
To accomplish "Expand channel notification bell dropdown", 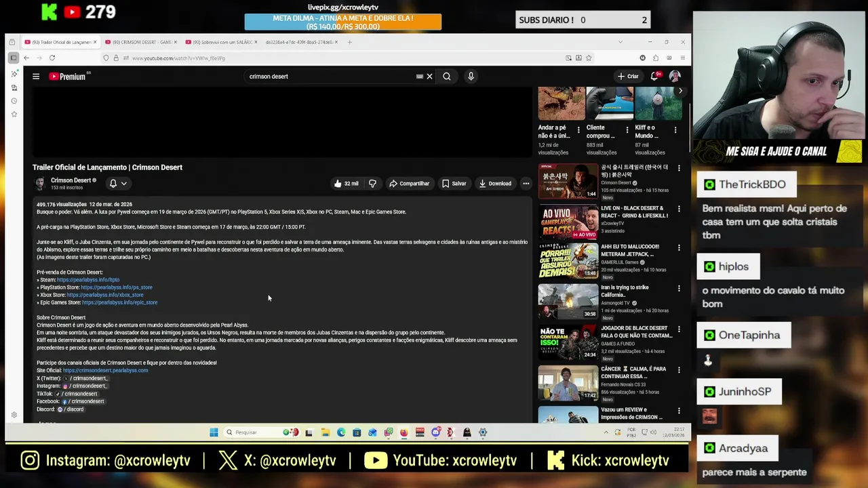I will tap(118, 184).
